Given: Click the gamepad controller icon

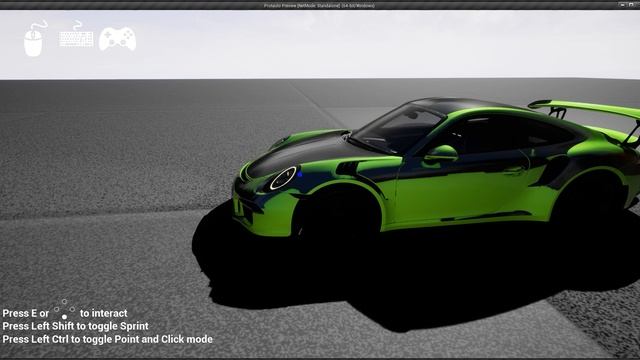Looking at the screenshot, I should click(118, 39).
